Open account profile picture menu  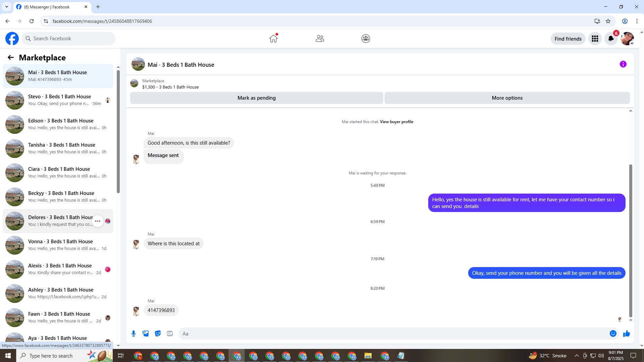627,39
